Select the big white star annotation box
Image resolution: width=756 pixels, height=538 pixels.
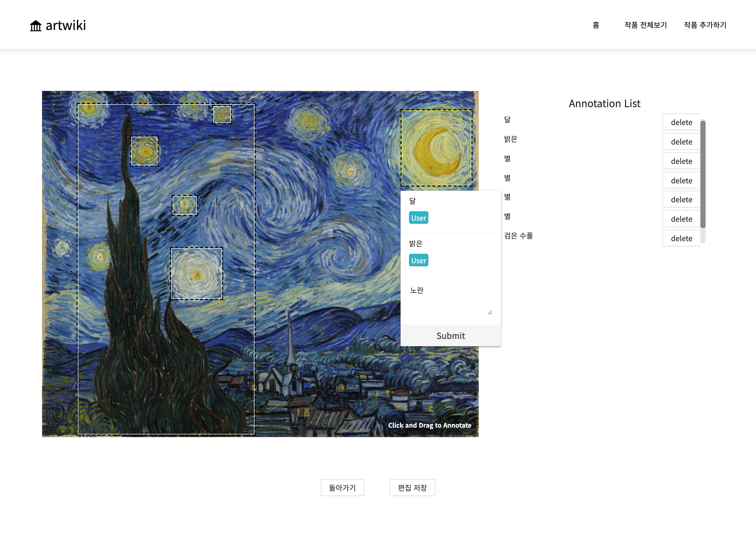196,273
